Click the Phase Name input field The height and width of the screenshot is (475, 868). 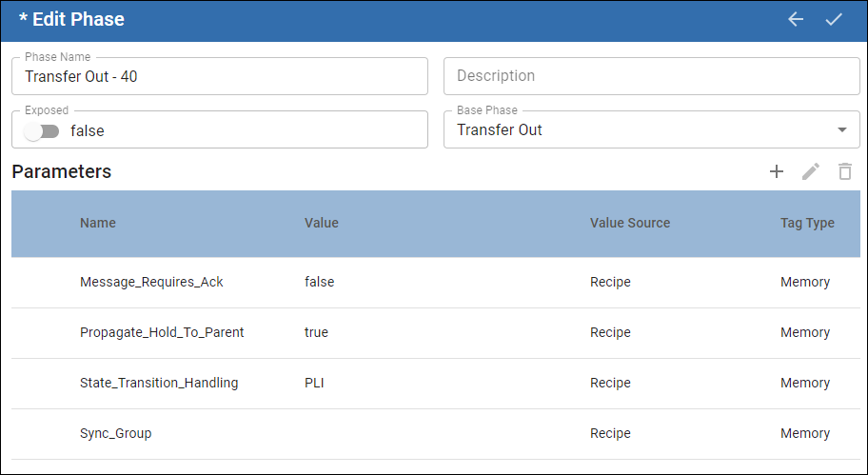click(x=219, y=76)
